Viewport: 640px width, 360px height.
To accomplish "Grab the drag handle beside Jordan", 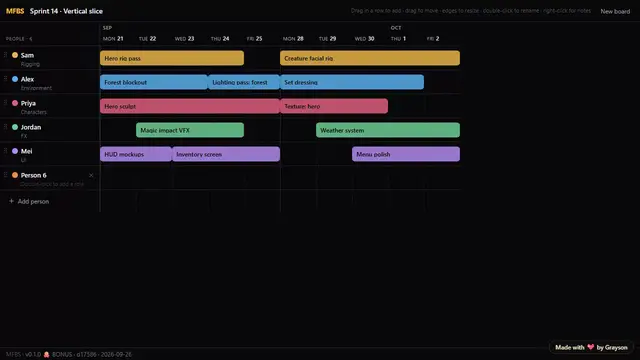I will coord(5,127).
